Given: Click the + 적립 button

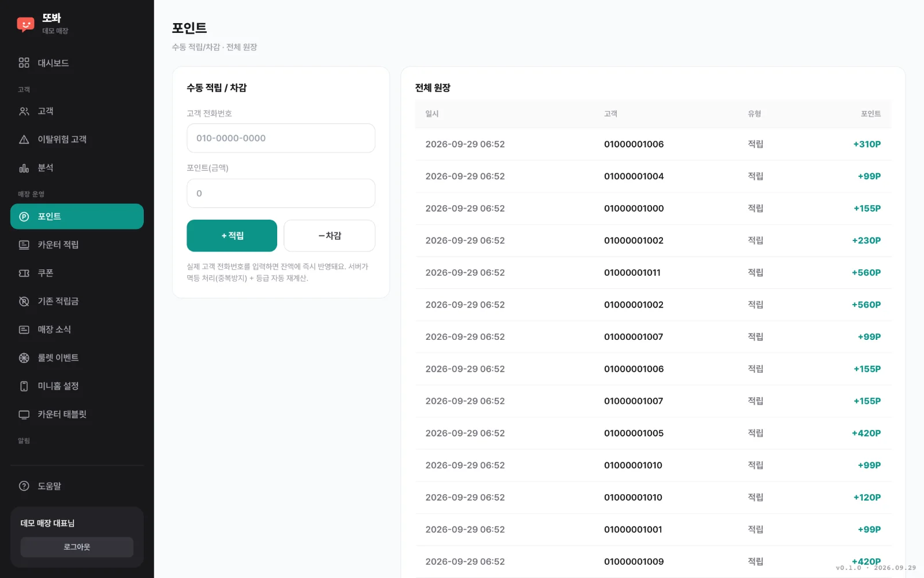Looking at the screenshot, I should [232, 236].
